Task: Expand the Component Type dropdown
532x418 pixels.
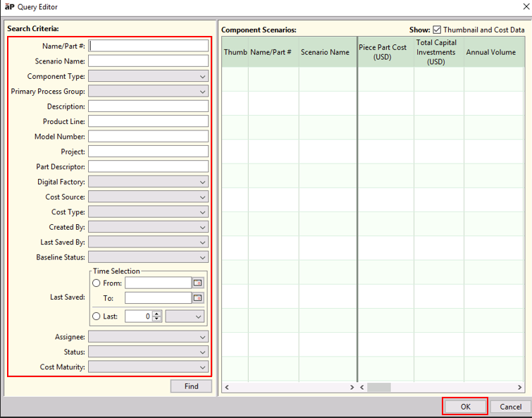Action: (148, 76)
